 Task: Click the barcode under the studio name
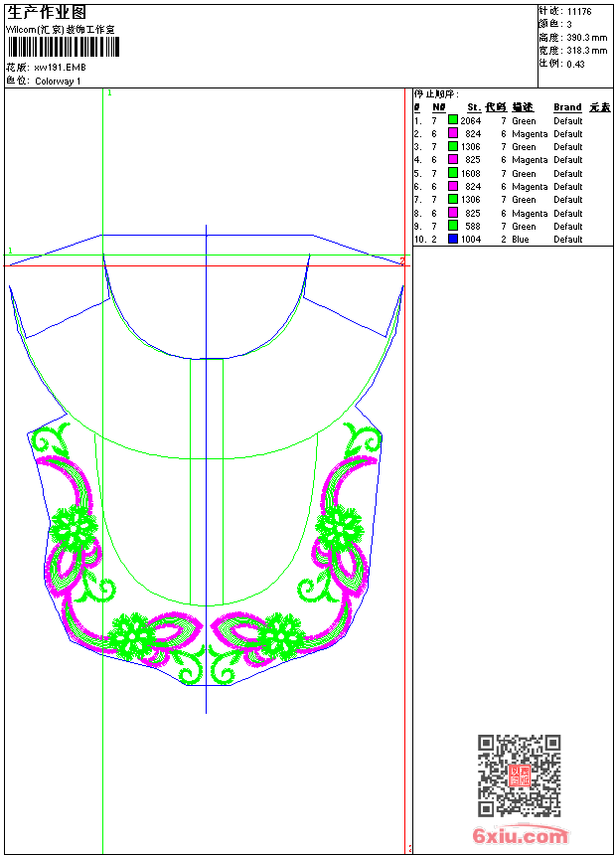click(x=64, y=47)
